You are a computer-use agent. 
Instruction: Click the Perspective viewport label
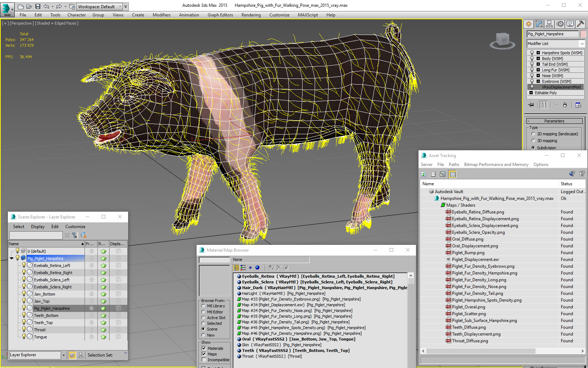coord(21,23)
